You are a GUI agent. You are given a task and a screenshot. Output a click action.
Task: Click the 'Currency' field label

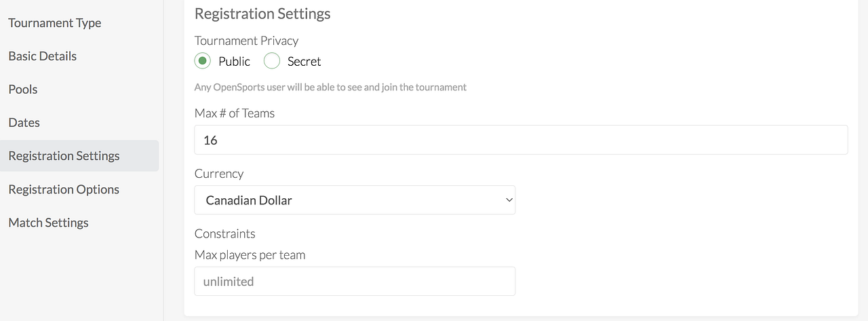pyautogui.click(x=219, y=174)
